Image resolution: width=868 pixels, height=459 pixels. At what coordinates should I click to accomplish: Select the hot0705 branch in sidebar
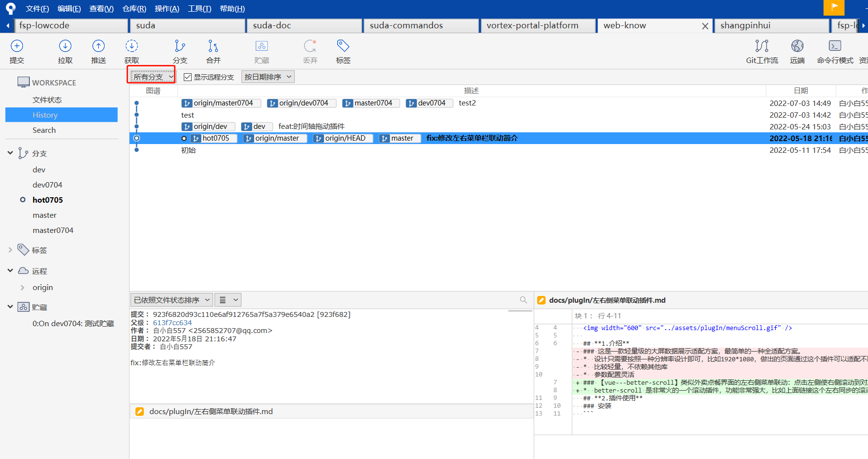tap(48, 200)
